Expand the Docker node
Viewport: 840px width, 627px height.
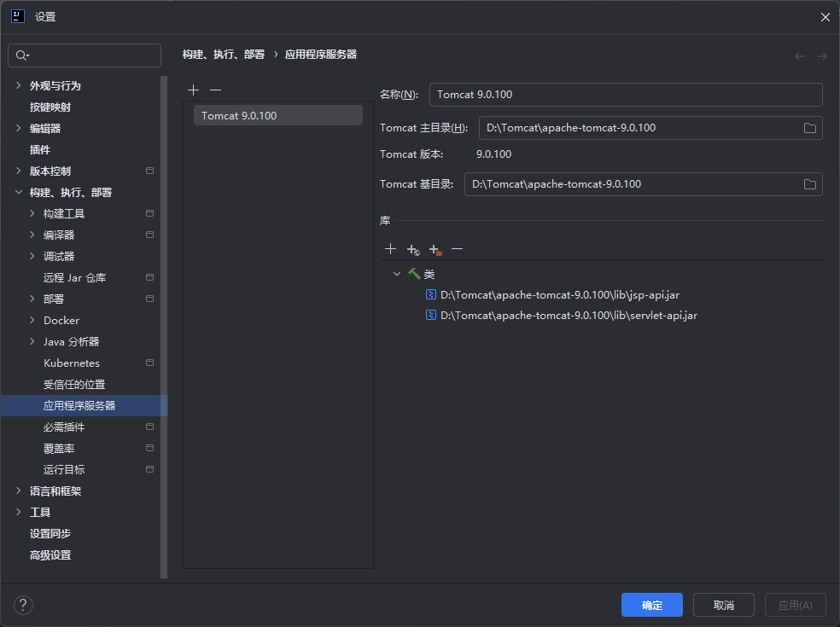(x=32, y=320)
